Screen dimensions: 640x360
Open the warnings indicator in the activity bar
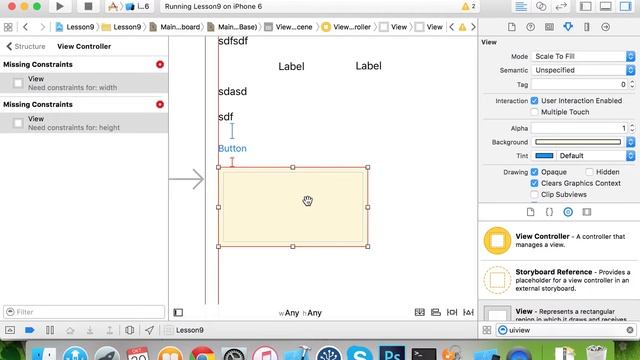(468, 7)
